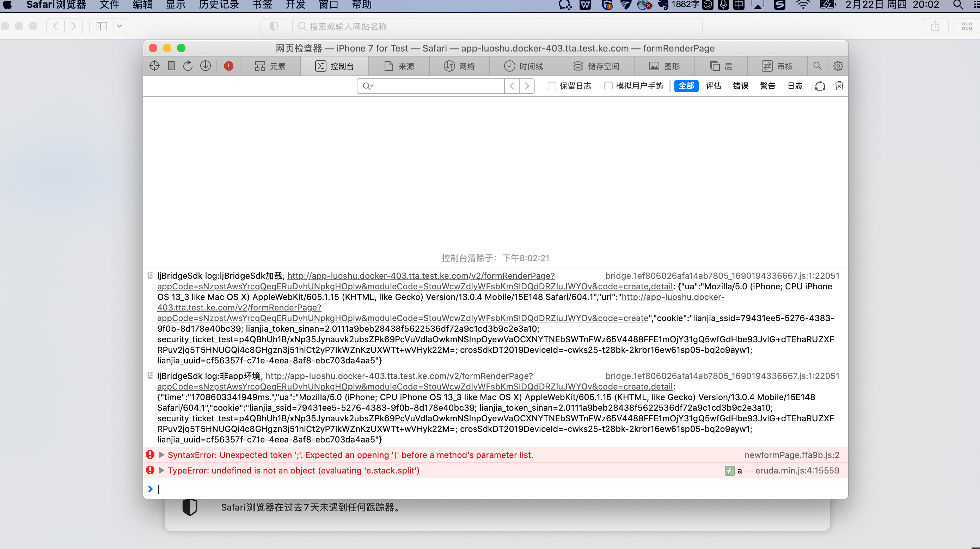Open Safari privacy report shield icon

coord(274,26)
